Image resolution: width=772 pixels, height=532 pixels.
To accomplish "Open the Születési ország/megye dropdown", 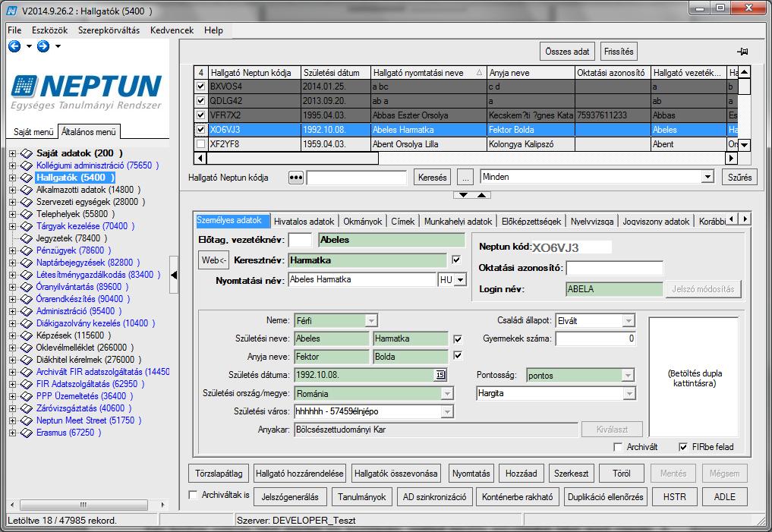I will point(446,394).
